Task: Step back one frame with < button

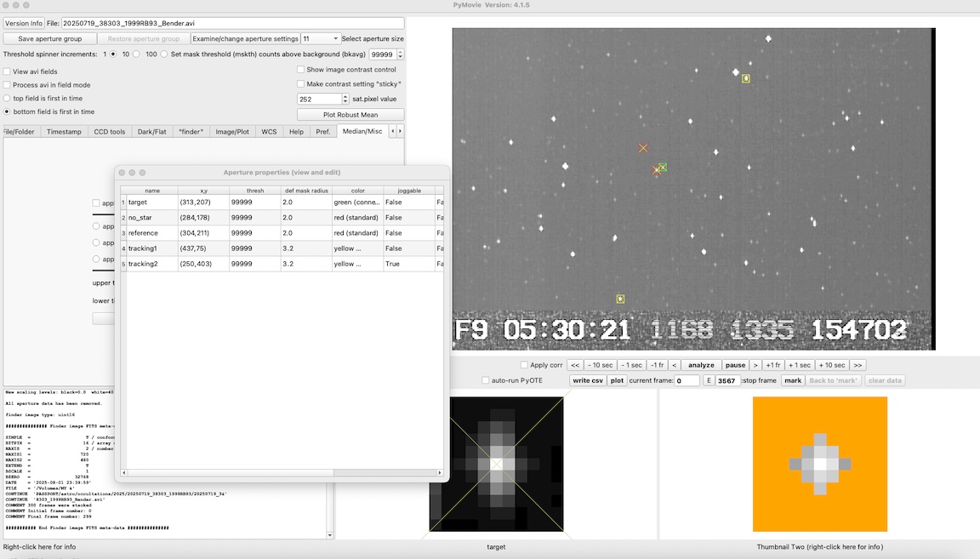Action: coord(674,365)
